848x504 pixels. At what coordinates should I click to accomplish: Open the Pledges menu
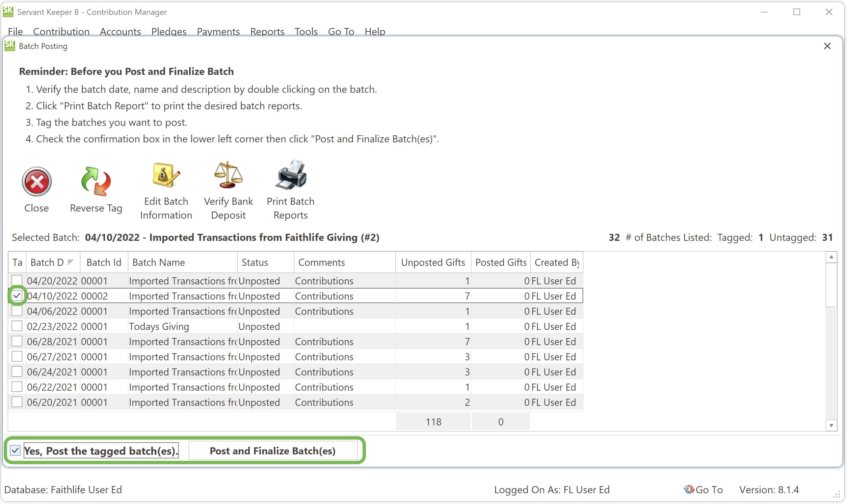[x=169, y=31]
